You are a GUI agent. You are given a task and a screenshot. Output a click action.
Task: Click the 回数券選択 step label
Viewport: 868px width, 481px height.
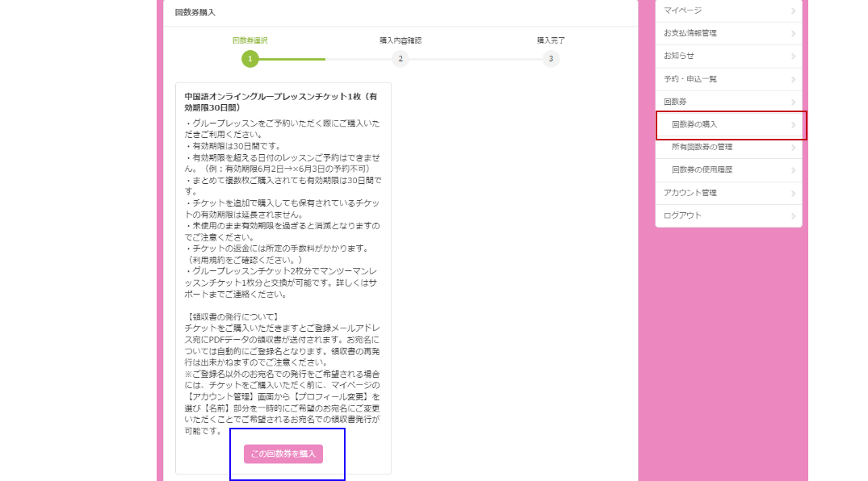pos(249,40)
